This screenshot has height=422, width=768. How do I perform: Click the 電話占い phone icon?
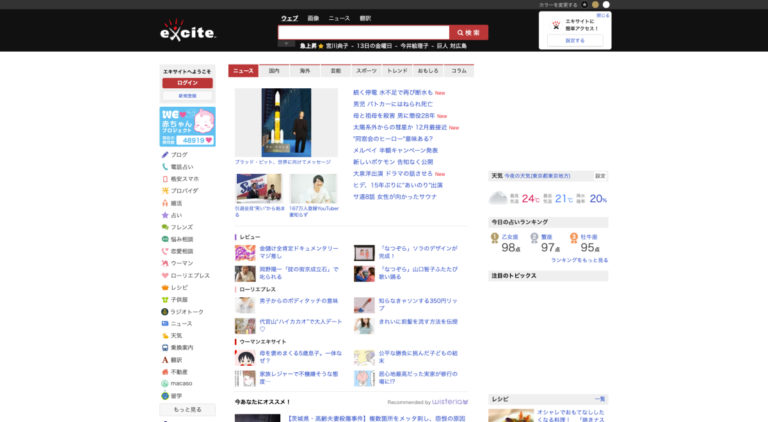(165, 167)
